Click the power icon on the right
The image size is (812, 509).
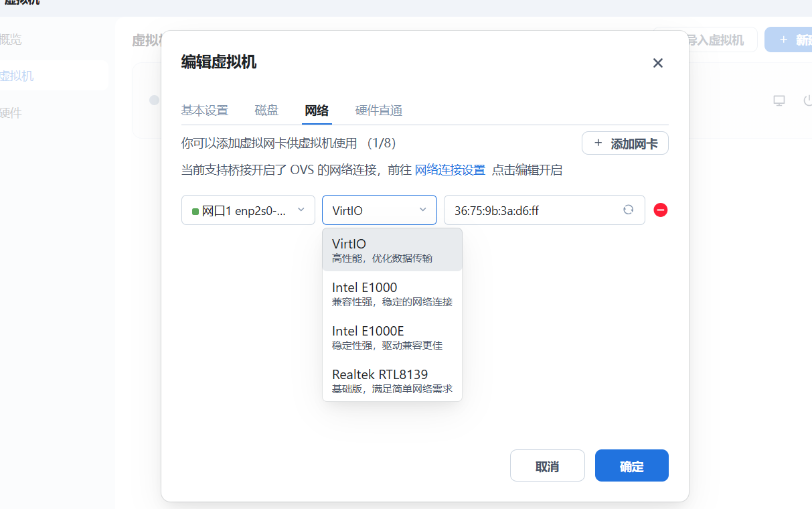[x=807, y=100]
